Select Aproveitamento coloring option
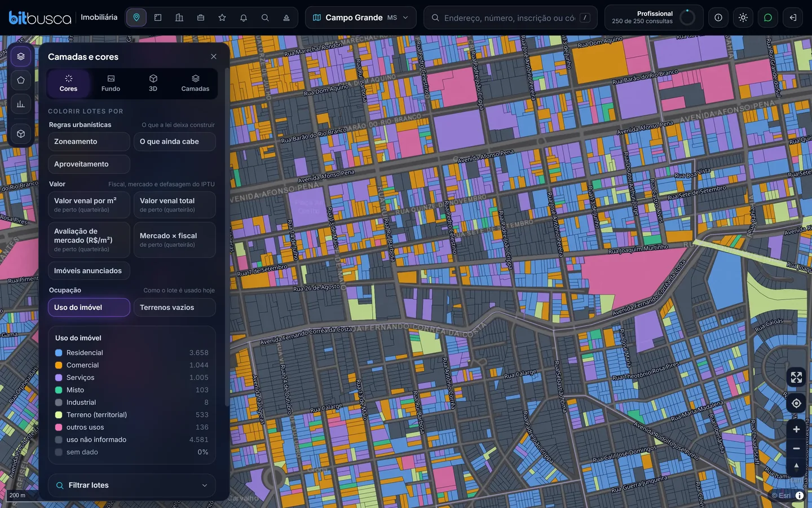The width and height of the screenshot is (812, 508). [89, 164]
